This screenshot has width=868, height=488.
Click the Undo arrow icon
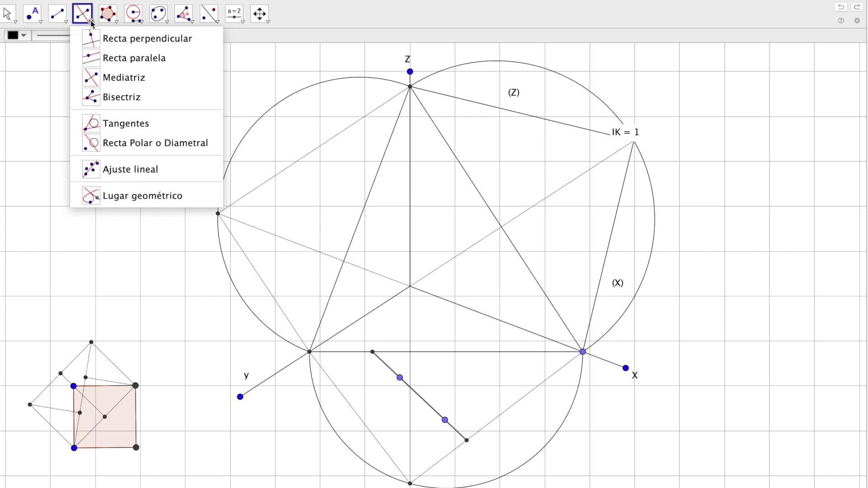click(841, 7)
